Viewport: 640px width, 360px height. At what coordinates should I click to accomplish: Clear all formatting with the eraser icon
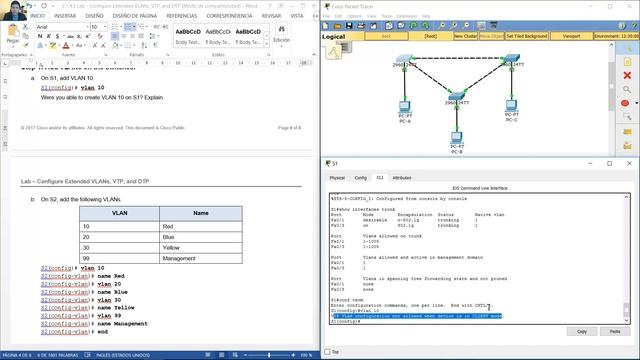100,36
